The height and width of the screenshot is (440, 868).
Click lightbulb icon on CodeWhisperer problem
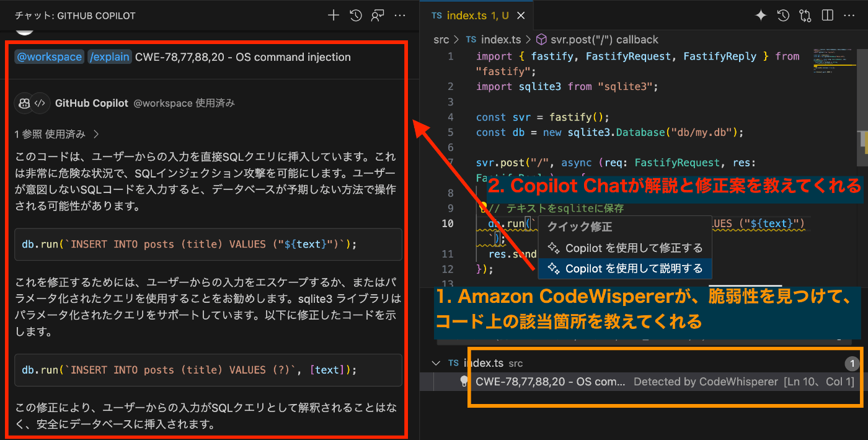click(x=464, y=382)
